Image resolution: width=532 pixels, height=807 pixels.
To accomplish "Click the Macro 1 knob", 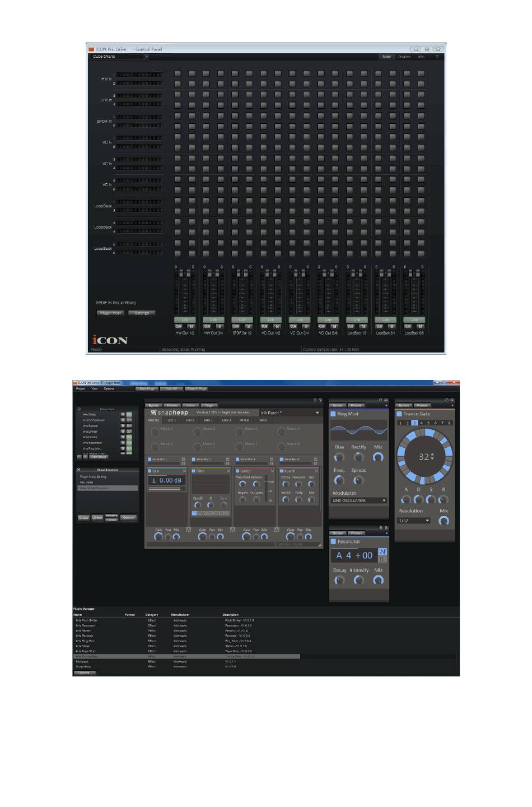I will pyautogui.click(x=155, y=431).
